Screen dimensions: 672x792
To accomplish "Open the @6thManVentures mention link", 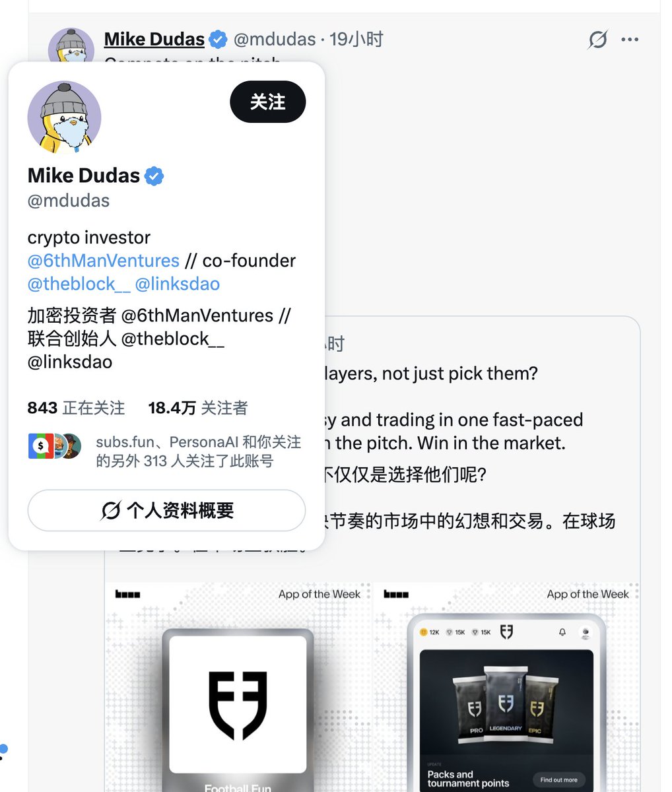I will (104, 261).
